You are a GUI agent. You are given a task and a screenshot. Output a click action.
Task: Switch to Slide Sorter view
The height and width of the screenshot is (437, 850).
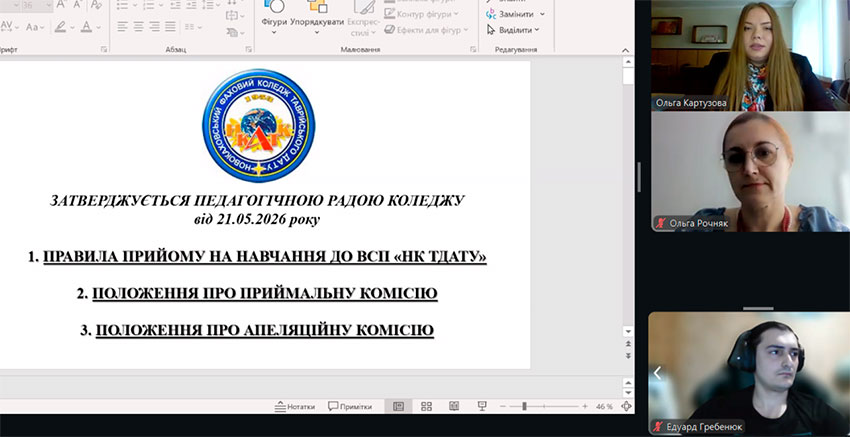pyautogui.click(x=427, y=406)
